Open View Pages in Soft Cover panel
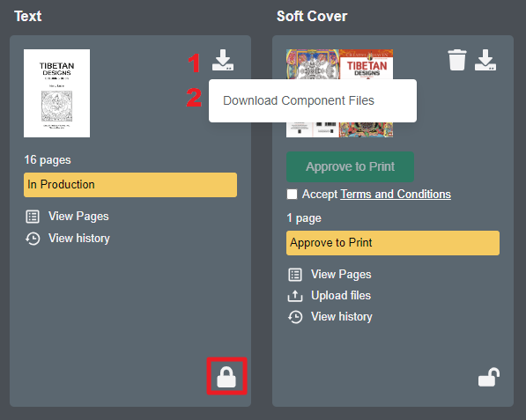 click(341, 275)
